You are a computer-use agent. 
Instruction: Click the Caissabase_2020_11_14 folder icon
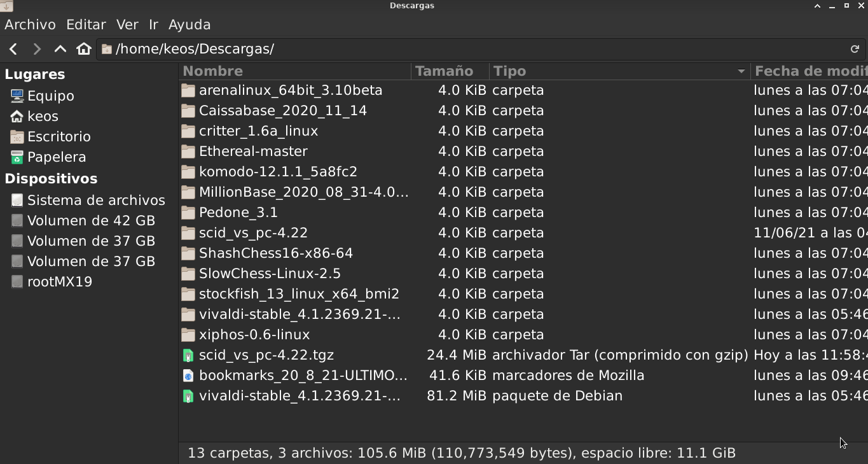click(x=188, y=111)
